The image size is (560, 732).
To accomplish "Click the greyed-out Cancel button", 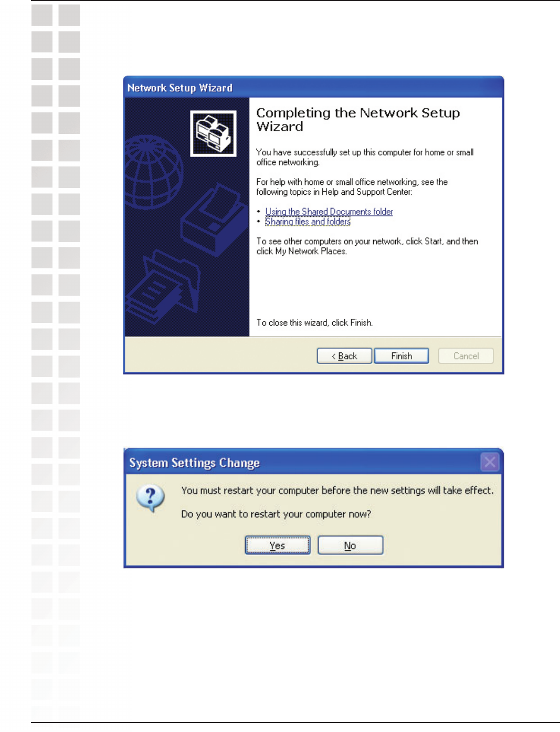I will point(466,356).
